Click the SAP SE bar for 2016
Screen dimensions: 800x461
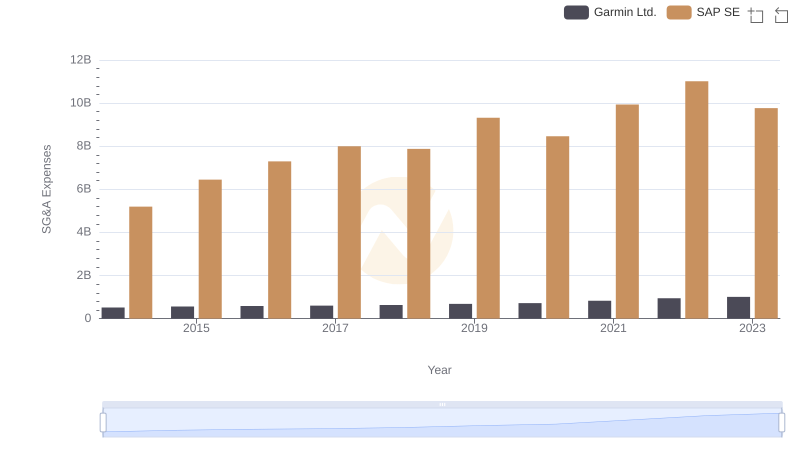(280, 240)
